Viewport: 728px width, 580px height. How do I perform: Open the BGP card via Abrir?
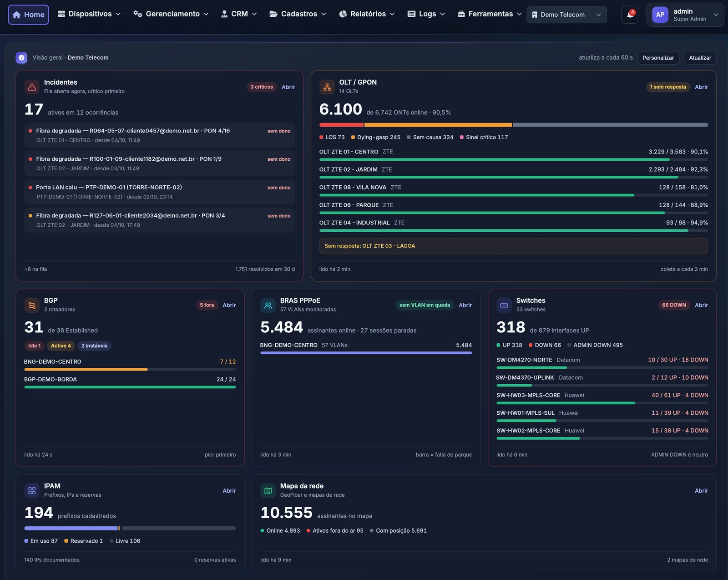tap(229, 305)
